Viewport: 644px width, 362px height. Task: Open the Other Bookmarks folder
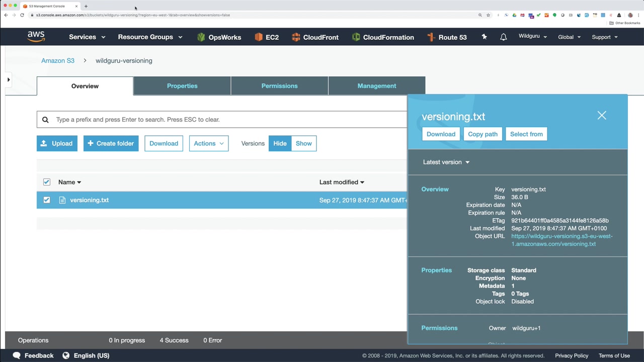[625, 23]
